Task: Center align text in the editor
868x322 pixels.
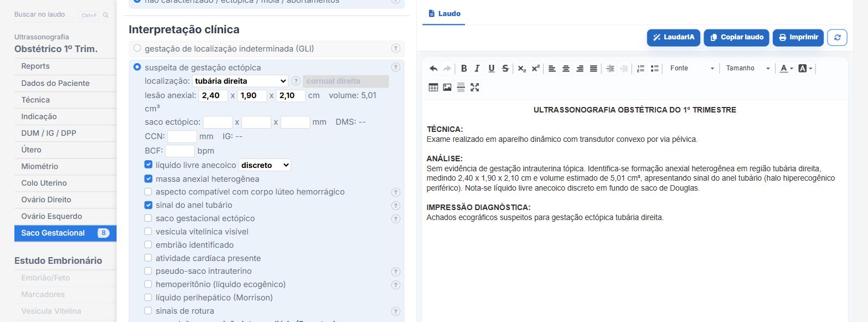Action: 566,68
